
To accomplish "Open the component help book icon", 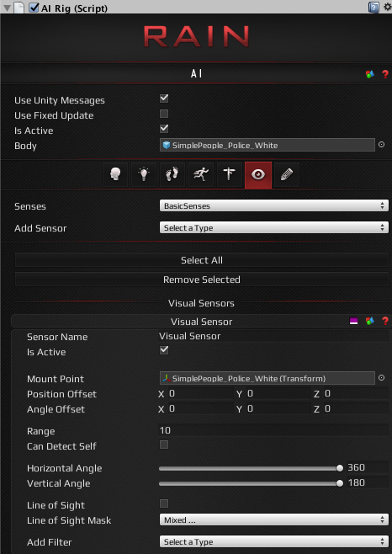I will (x=373, y=7).
